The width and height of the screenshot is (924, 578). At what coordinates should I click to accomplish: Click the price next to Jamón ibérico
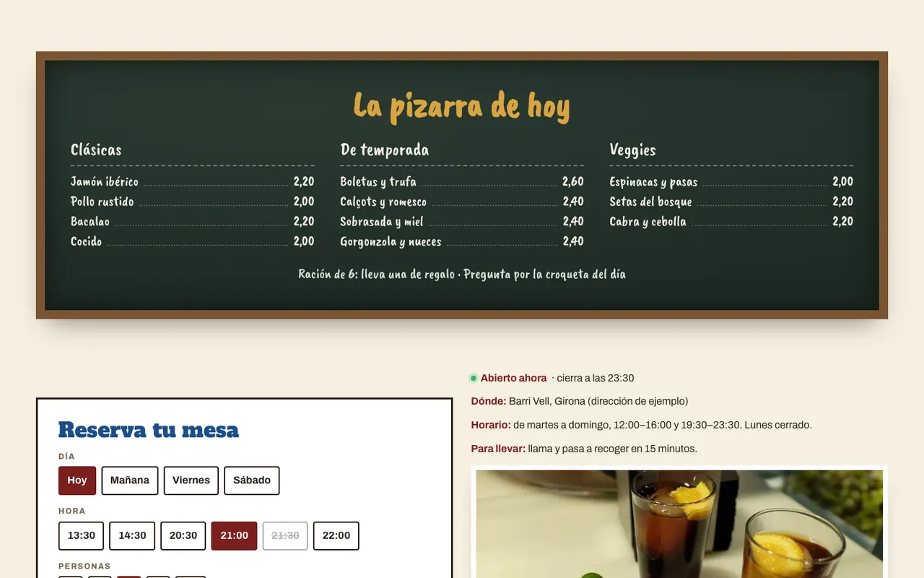[x=304, y=182]
